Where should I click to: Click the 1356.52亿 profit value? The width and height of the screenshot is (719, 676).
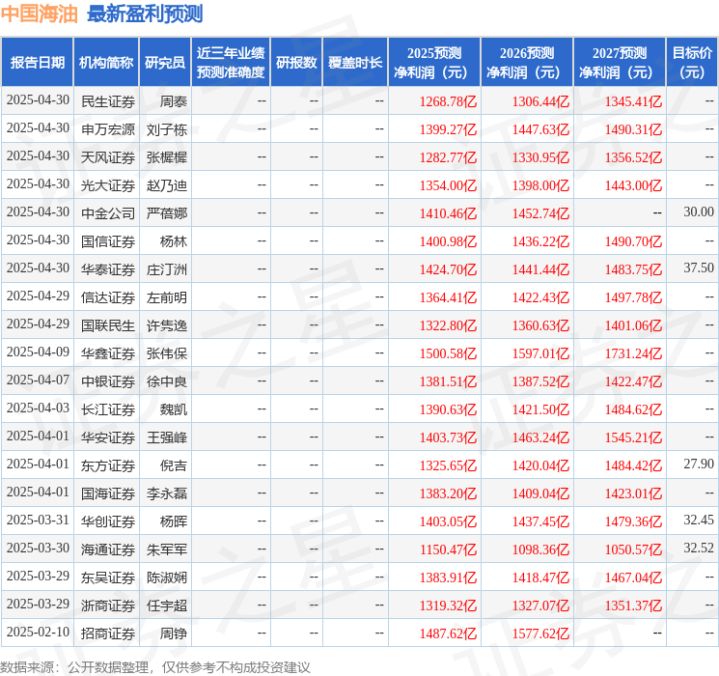pyautogui.click(x=633, y=157)
